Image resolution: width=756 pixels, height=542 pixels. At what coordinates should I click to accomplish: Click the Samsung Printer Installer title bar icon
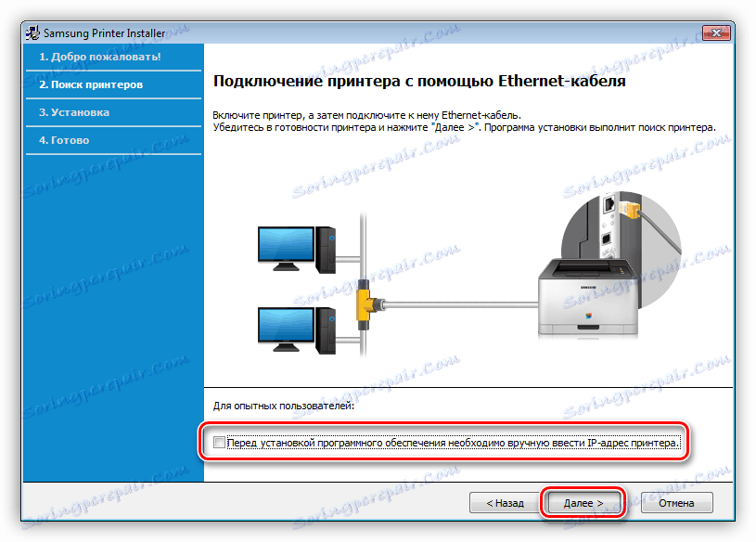(32, 32)
